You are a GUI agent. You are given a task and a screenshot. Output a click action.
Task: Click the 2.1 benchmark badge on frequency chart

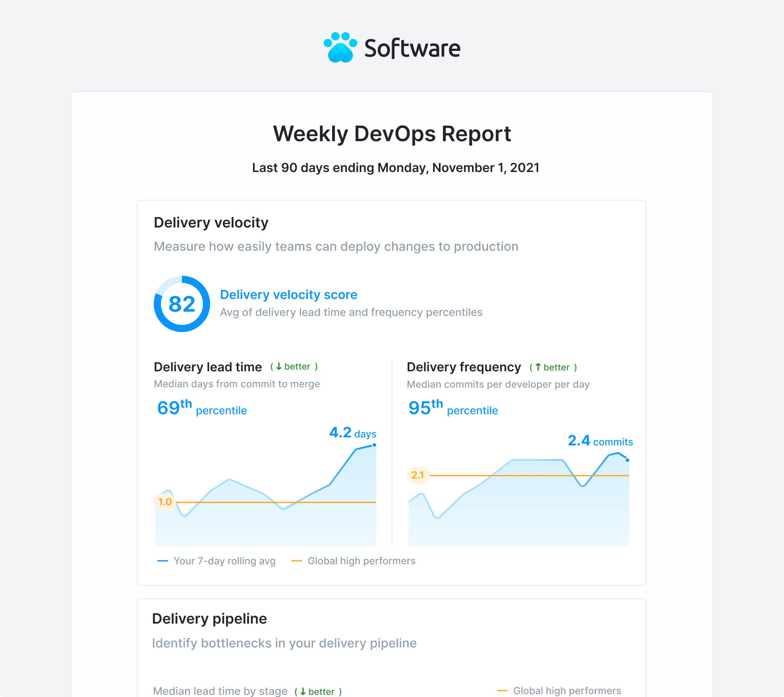(x=417, y=475)
